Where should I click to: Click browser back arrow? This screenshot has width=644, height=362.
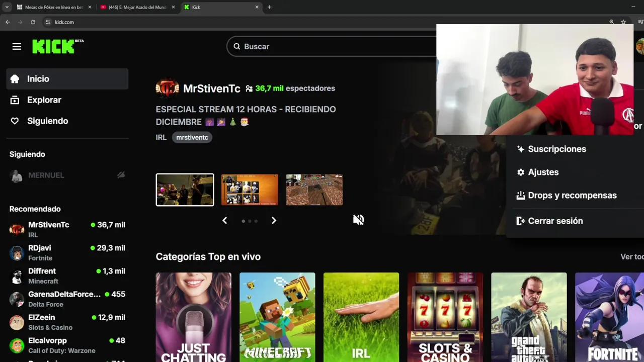[8, 22]
